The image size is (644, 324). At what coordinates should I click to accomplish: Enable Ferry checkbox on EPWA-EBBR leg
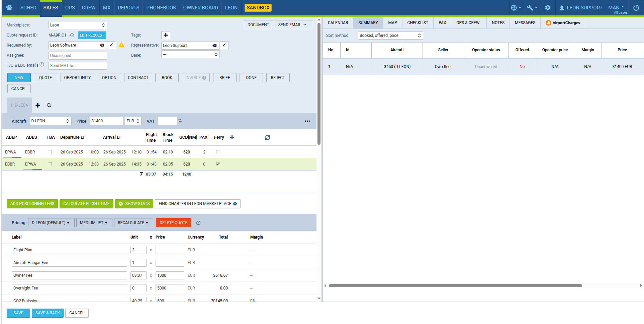point(218,152)
